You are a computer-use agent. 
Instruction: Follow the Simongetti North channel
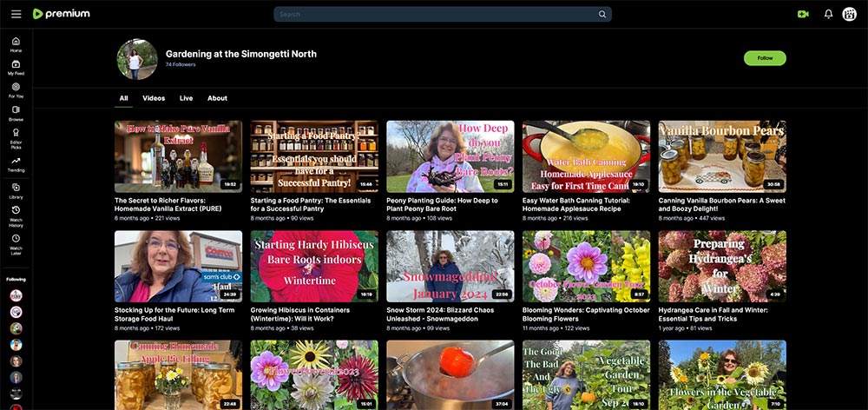(765, 58)
